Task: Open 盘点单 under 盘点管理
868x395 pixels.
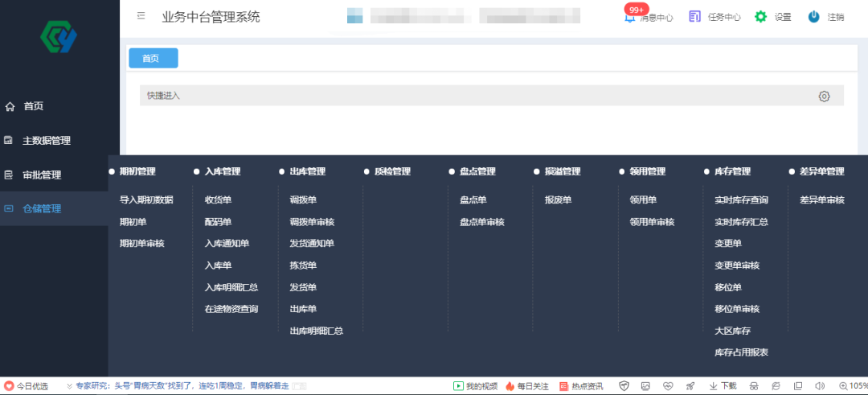Action: [473, 200]
